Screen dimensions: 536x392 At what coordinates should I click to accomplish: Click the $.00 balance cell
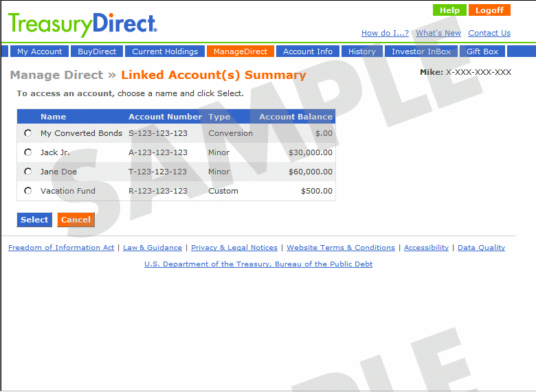pyautogui.click(x=324, y=133)
